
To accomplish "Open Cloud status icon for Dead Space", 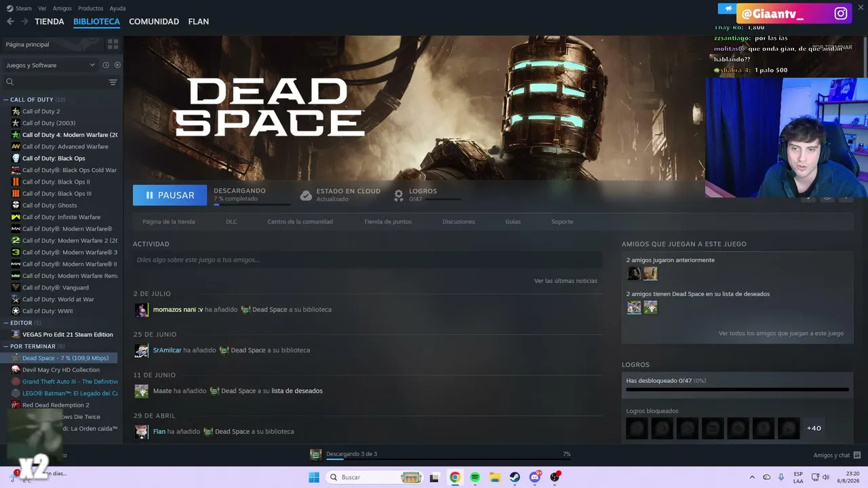I will 306,195.
